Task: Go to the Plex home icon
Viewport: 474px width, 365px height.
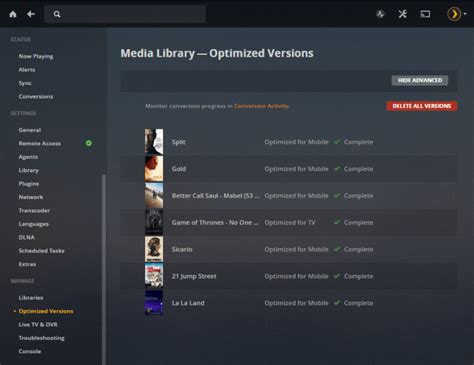Action: tap(13, 14)
